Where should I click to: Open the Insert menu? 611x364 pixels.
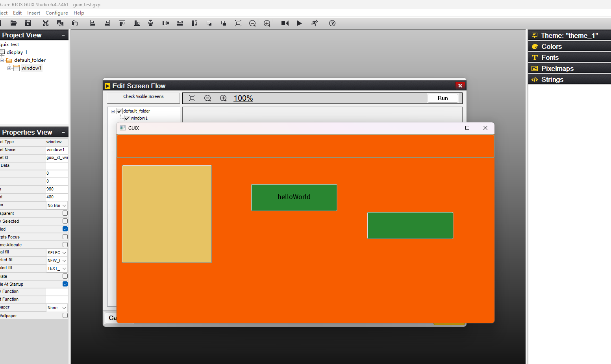click(33, 13)
